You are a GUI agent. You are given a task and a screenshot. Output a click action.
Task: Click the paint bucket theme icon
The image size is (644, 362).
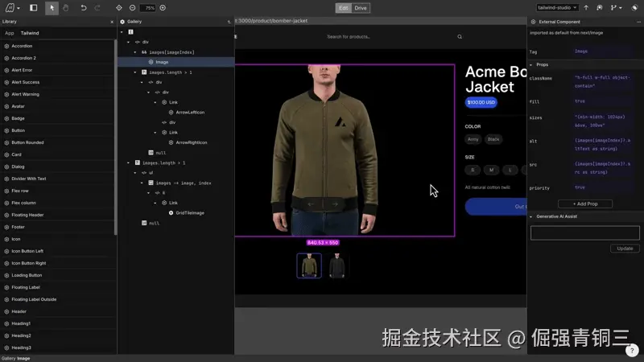click(x=634, y=8)
